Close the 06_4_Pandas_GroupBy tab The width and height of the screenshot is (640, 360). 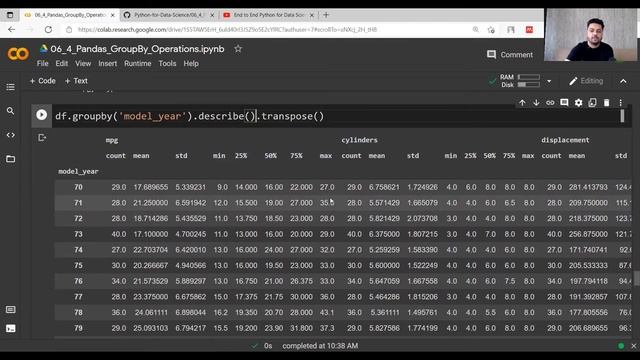click(x=113, y=15)
